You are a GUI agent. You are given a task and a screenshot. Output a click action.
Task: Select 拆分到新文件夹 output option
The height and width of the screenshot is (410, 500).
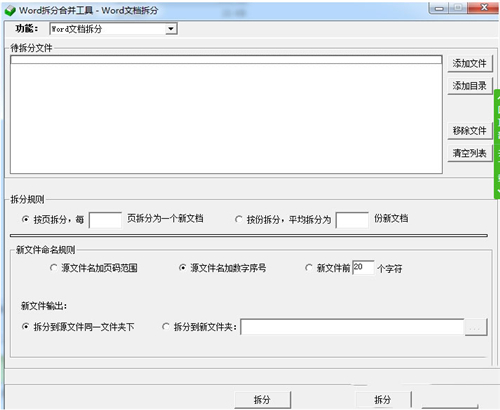[166, 327]
